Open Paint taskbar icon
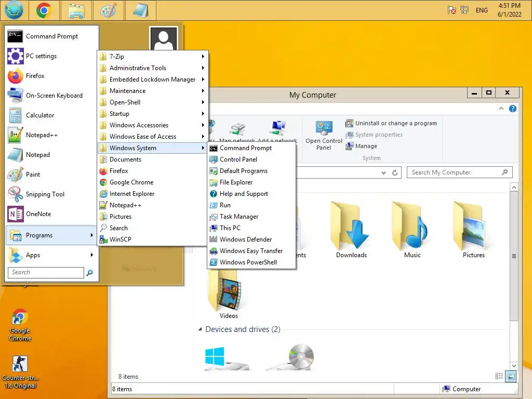The height and width of the screenshot is (399, 532). (x=108, y=10)
